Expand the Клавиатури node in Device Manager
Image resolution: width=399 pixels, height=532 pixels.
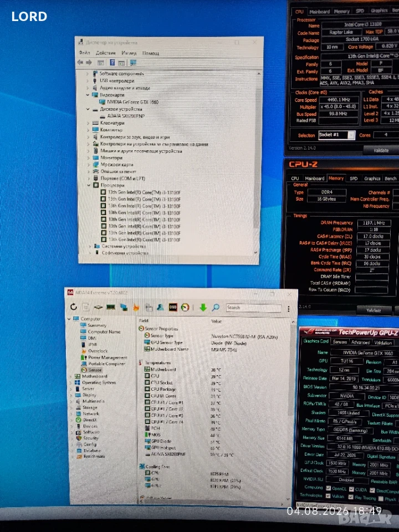tap(88, 123)
